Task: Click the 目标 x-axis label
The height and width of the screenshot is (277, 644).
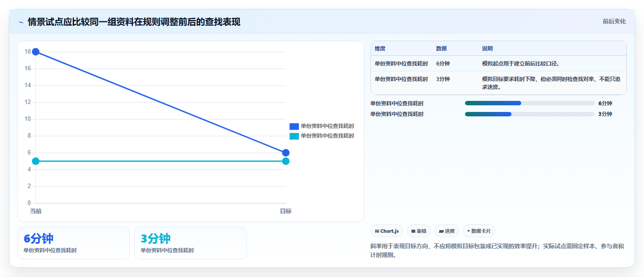Action: tap(286, 211)
